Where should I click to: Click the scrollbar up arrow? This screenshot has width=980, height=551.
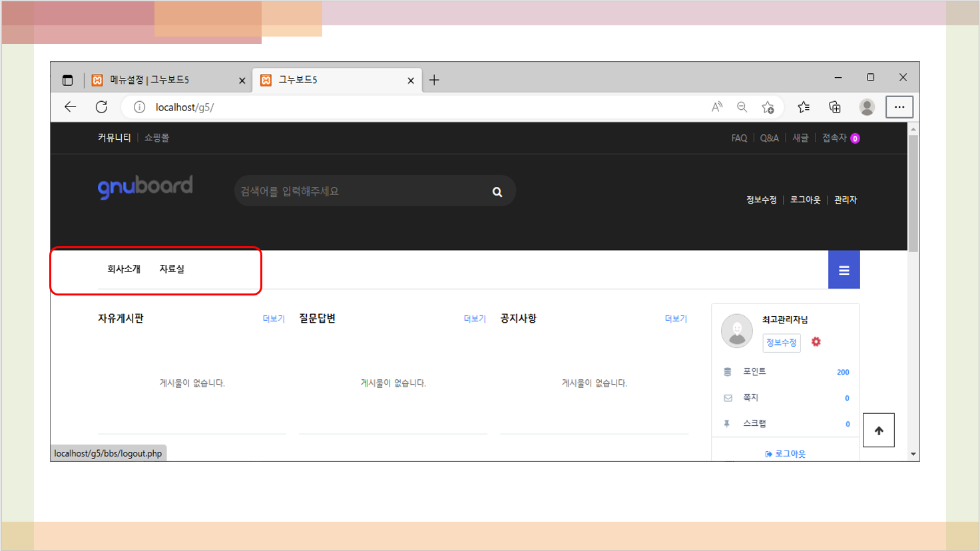913,128
